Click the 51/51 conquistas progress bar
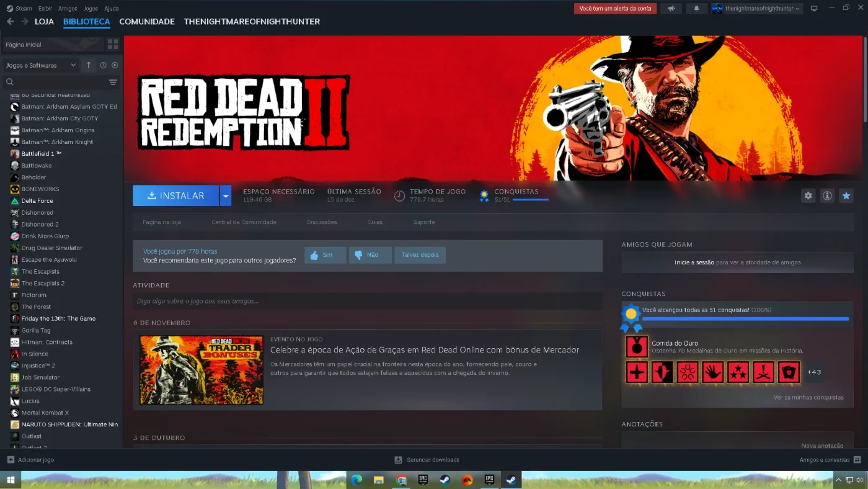 [530, 200]
